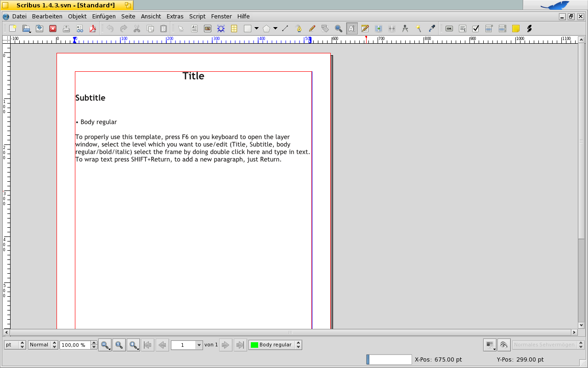Select the Eyedropper tool
The width and height of the screenshot is (588, 368).
(x=431, y=29)
